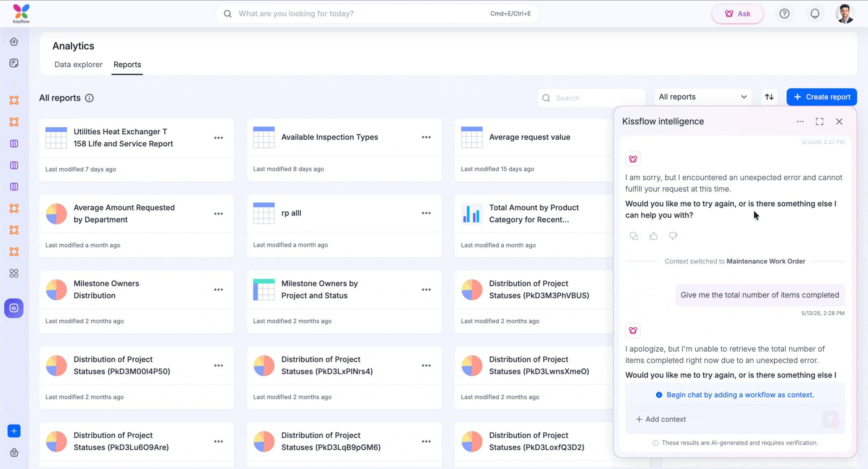The height and width of the screenshot is (469, 868).
Task: Click the Create report button
Action: pyautogui.click(x=822, y=97)
